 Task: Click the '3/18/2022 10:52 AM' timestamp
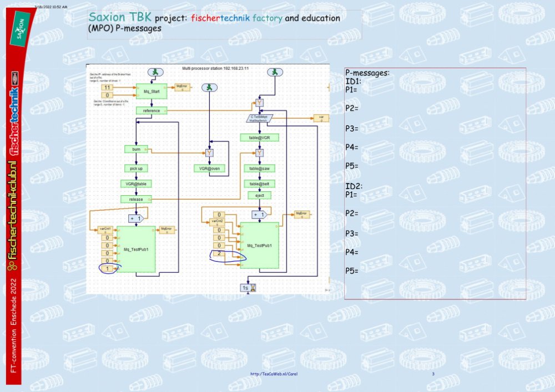pyautogui.click(x=51, y=7)
